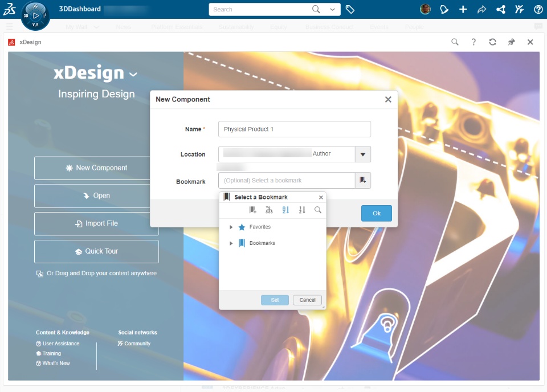Open the notifications icon in top bar
Screen dimensions: 547x392
coord(444,10)
